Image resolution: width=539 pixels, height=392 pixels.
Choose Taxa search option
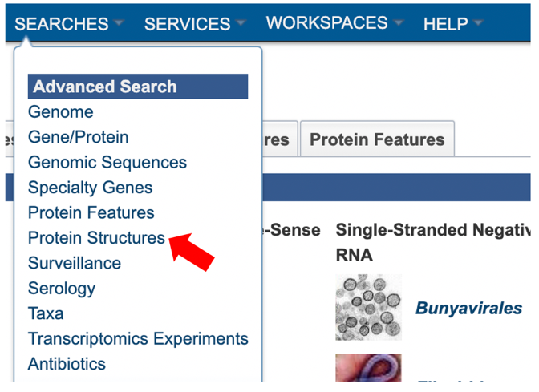point(46,313)
